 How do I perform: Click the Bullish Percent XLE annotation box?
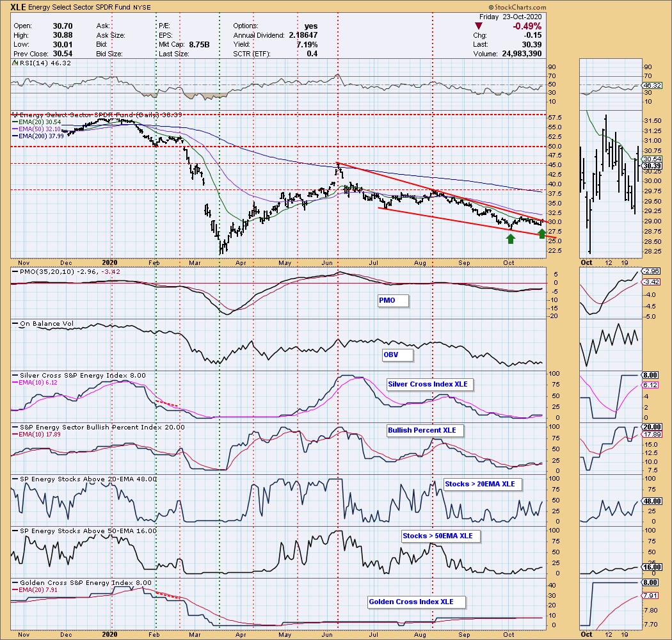pos(425,430)
